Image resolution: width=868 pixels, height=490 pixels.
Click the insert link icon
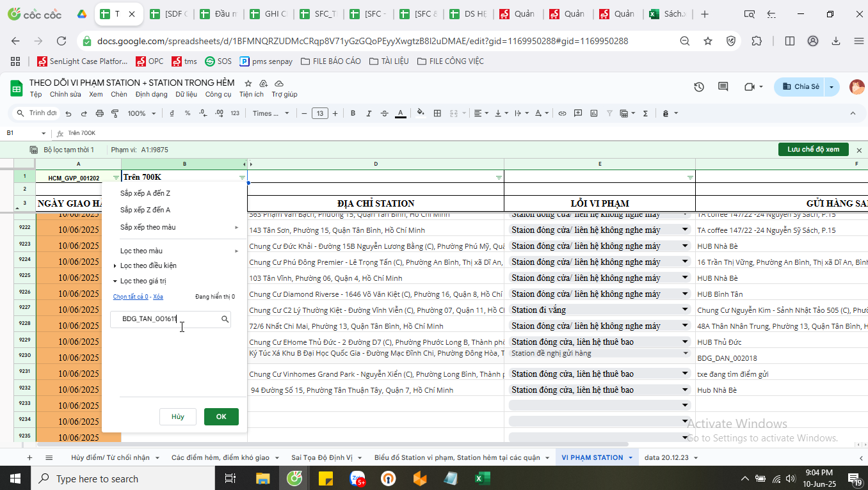point(562,113)
